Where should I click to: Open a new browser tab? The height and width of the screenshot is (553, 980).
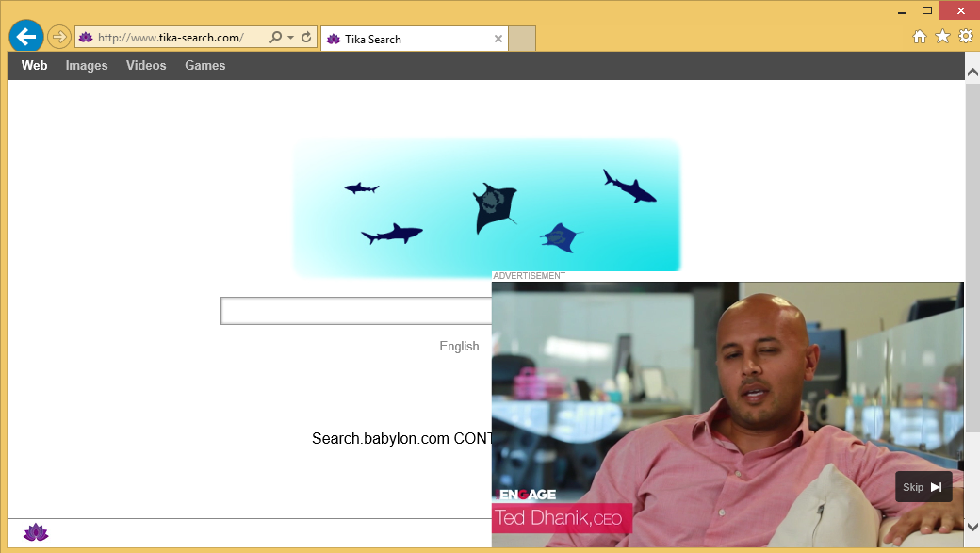(x=522, y=39)
